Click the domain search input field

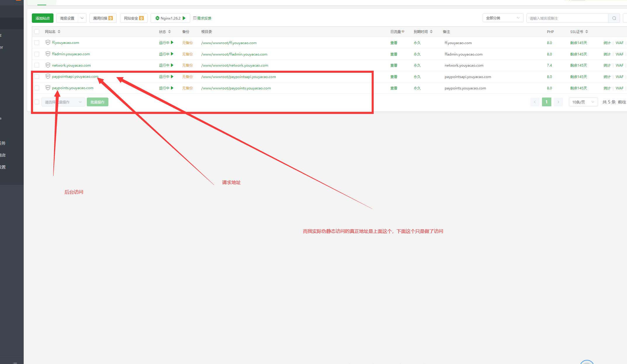tap(567, 18)
